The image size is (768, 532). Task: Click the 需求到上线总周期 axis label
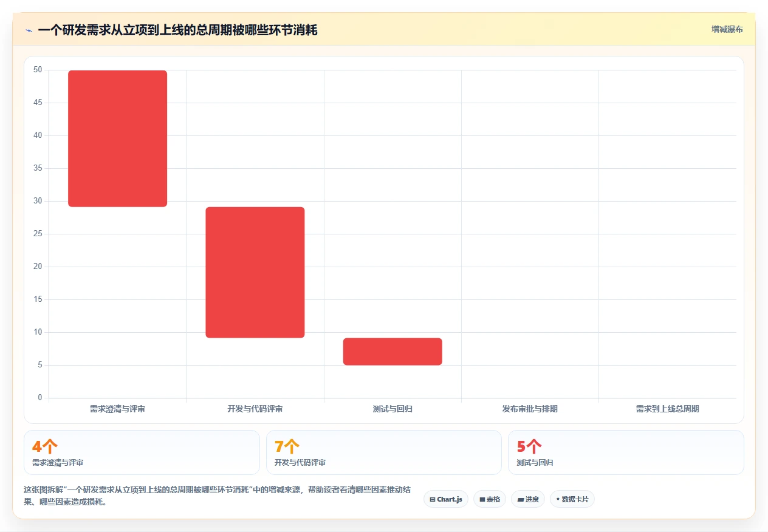pyautogui.click(x=667, y=409)
